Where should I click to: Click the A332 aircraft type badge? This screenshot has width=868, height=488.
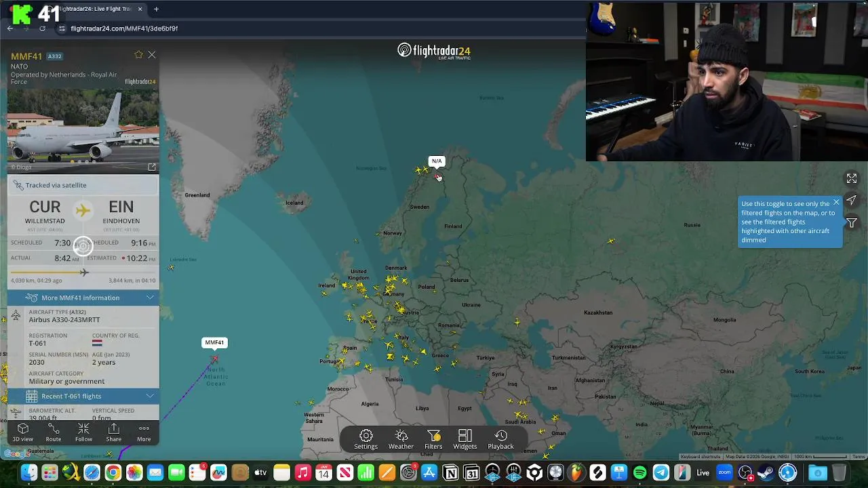click(x=54, y=56)
